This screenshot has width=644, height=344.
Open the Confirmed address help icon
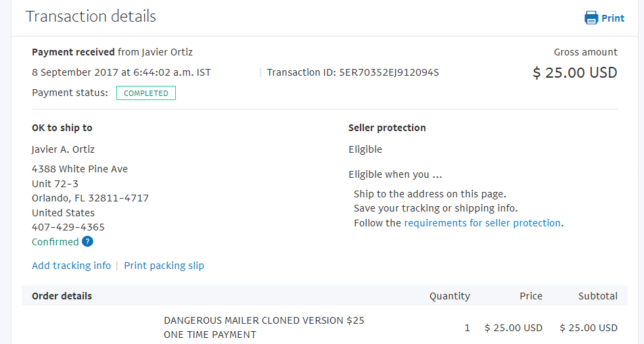coord(87,242)
